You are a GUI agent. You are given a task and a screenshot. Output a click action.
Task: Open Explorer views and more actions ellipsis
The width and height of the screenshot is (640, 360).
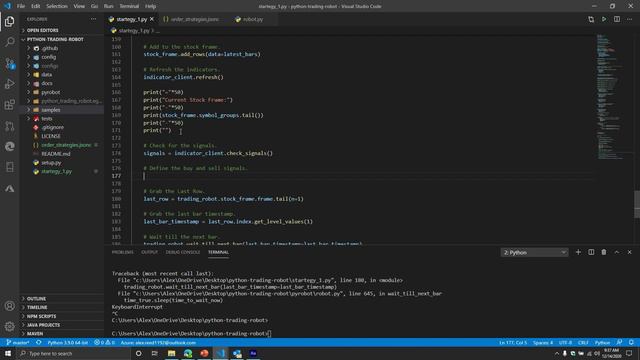pyautogui.click(x=93, y=19)
